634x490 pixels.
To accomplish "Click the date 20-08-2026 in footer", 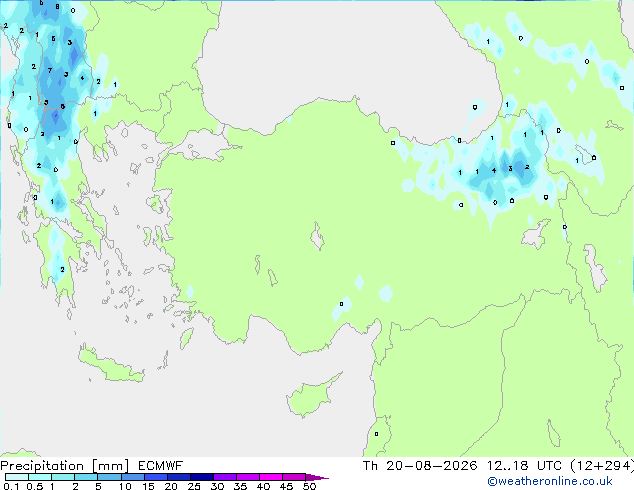I will pos(431,466).
